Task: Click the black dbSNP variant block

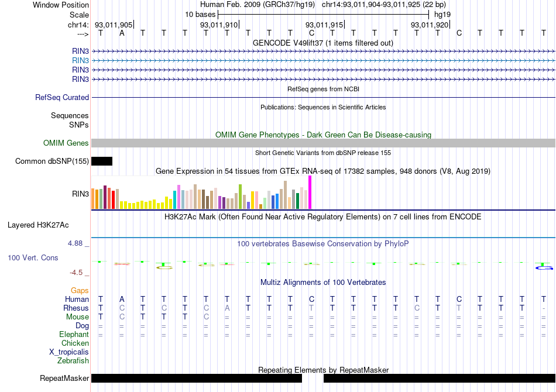Action: click(x=102, y=161)
